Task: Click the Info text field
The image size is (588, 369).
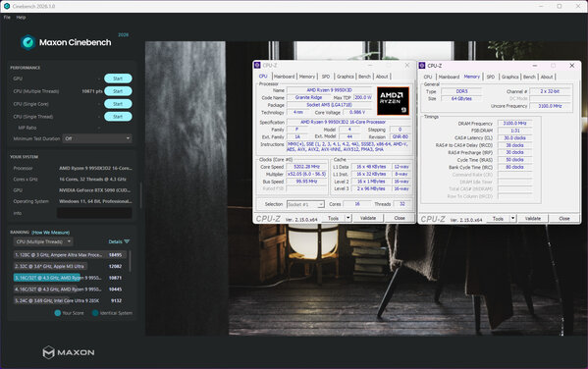Action: [x=94, y=213]
